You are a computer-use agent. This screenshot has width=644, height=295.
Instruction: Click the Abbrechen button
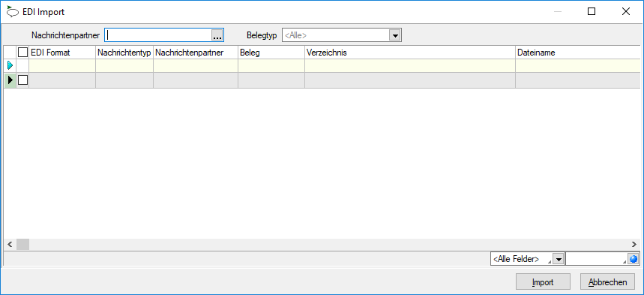click(607, 282)
